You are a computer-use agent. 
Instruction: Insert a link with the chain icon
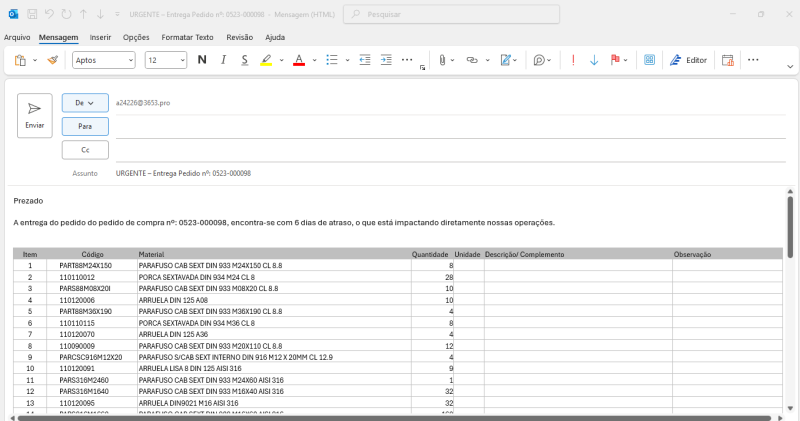coord(471,60)
